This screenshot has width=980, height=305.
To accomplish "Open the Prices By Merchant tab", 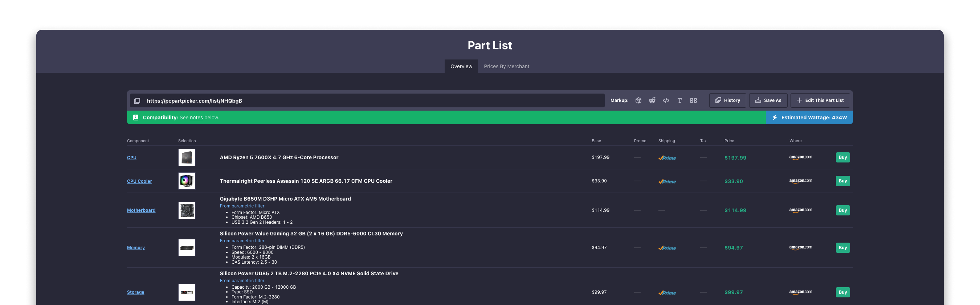I will 506,66.
